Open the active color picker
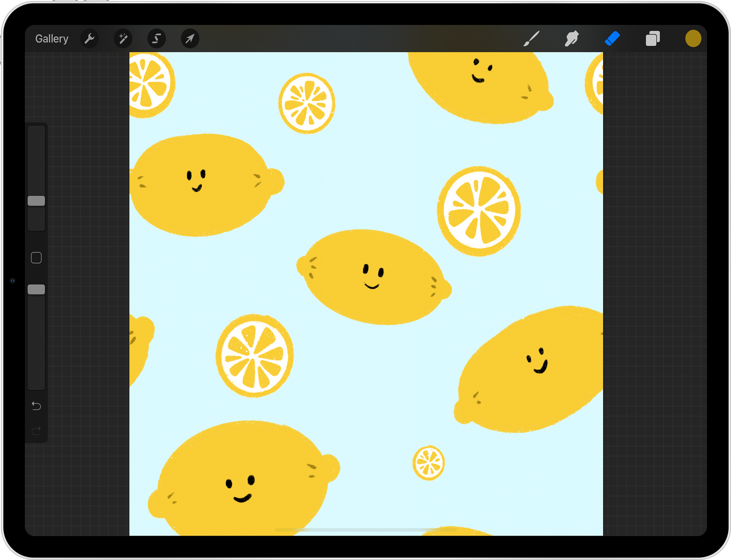 (x=693, y=39)
